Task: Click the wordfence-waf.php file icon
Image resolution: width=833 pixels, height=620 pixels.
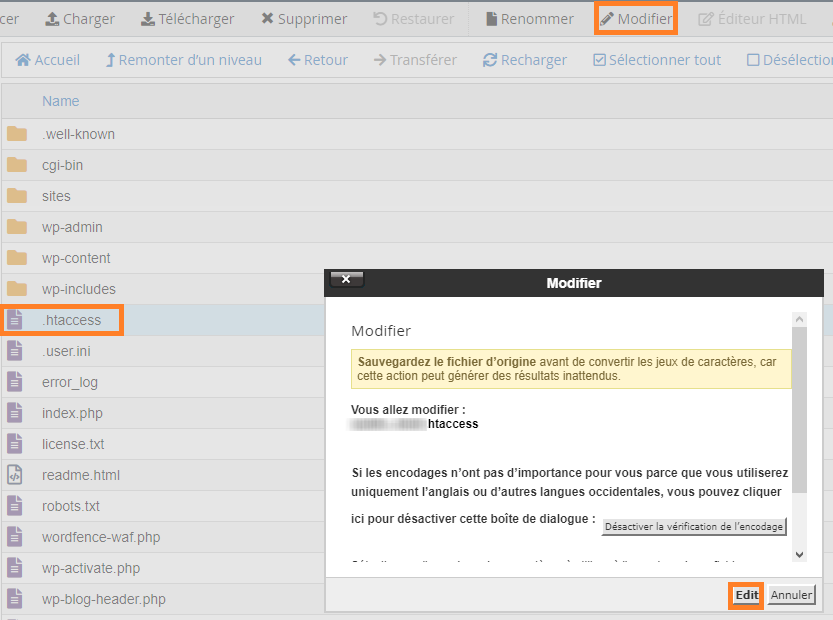Action: point(15,537)
